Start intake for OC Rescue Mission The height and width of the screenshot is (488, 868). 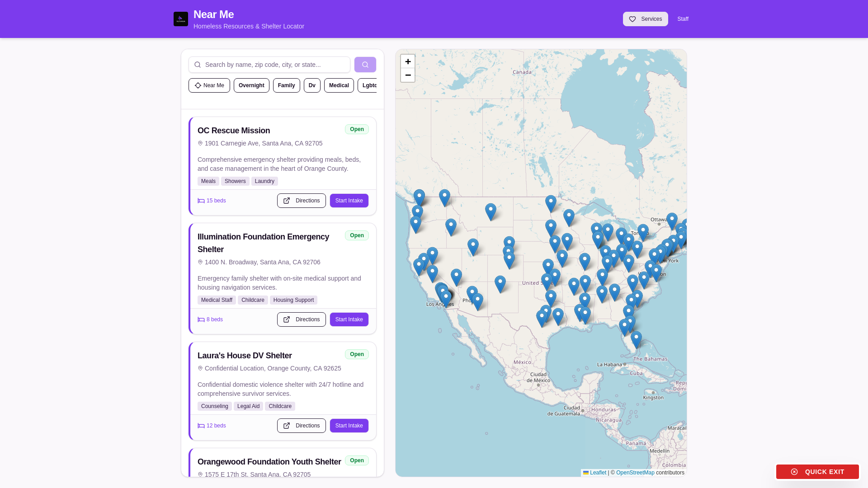pos(349,201)
